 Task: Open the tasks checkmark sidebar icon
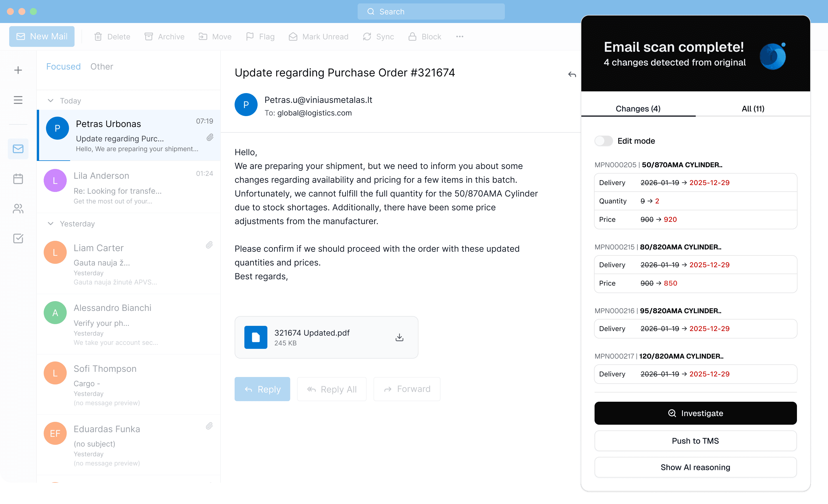18,238
